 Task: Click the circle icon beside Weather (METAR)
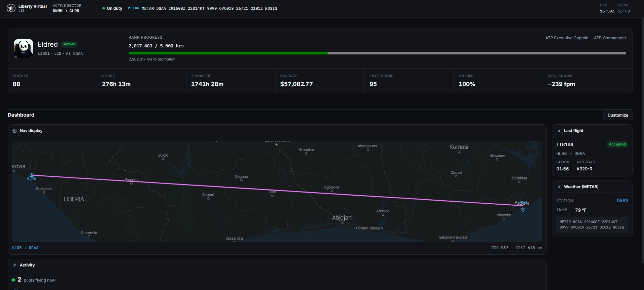point(559,187)
